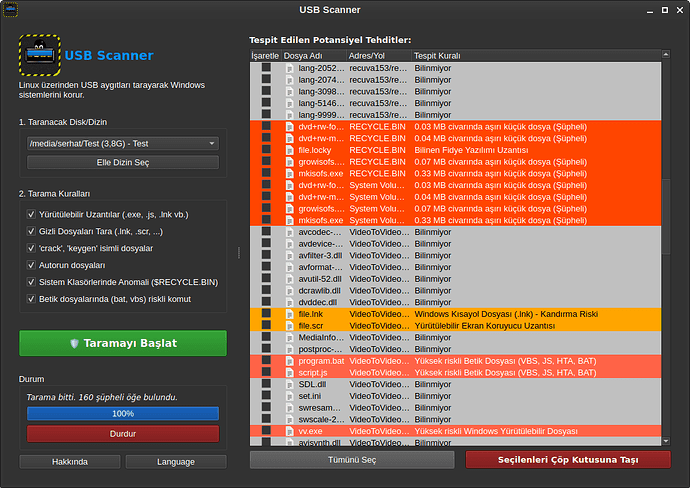Sort by the 'Dosya Adı' column header
The image size is (690, 488).
(x=303, y=55)
